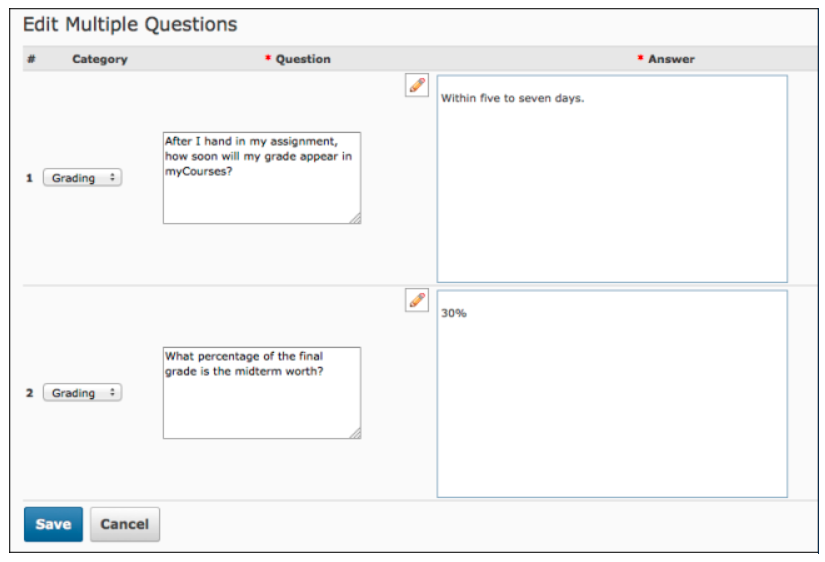Click row number 1 label
The height and width of the screenshot is (562, 825).
tap(30, 178)
